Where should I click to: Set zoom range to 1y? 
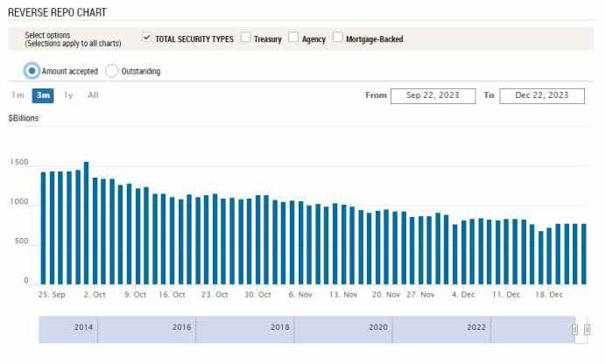68,95
